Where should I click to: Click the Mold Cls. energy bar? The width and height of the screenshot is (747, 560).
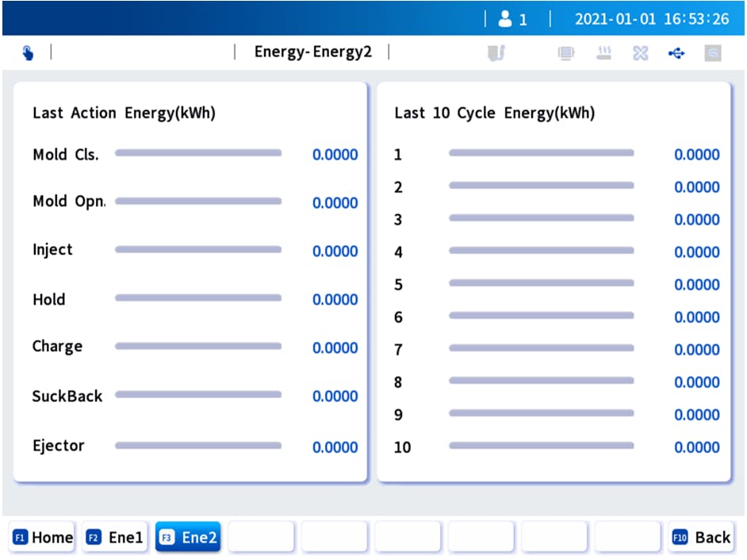pyautogui.click(x=198, y=152)
